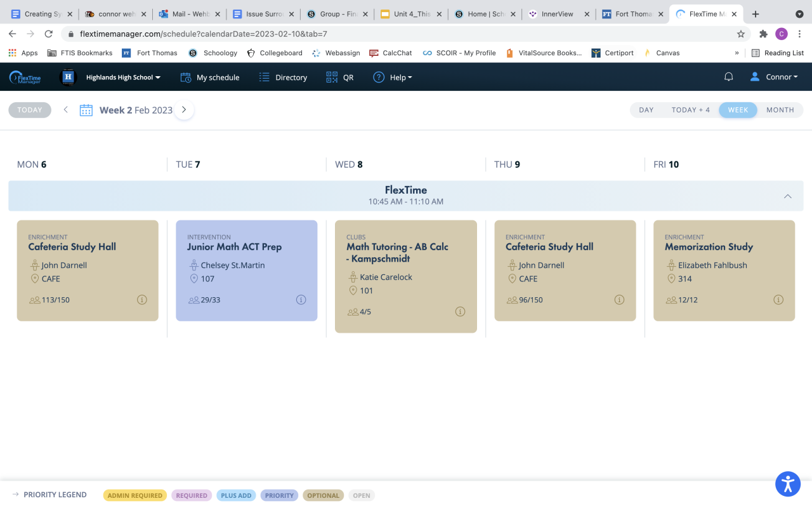Viewport: 812px width, 508px height.
Task: Switch calendar to TODAY + 4 view
Action: pos(691,110)
